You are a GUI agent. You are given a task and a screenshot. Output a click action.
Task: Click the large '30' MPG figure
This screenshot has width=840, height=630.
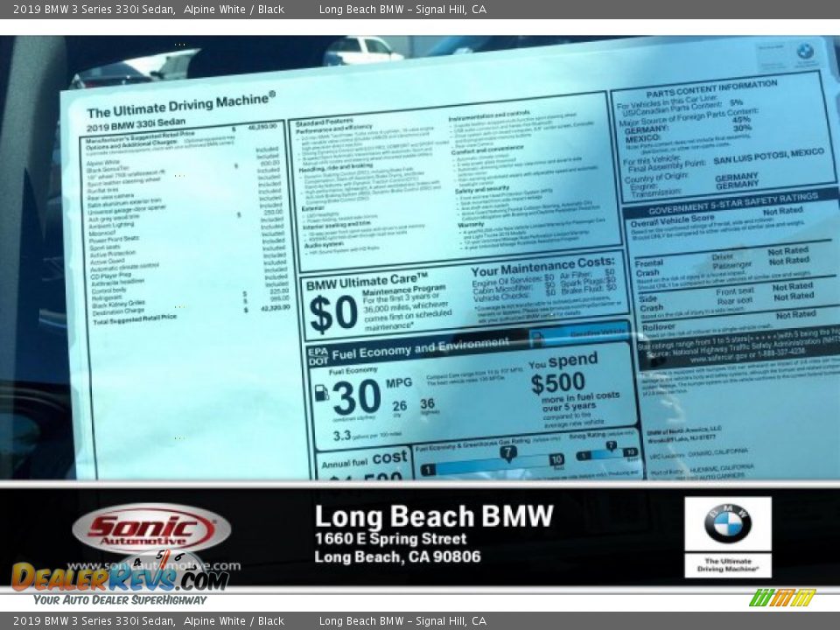(356, 397)
